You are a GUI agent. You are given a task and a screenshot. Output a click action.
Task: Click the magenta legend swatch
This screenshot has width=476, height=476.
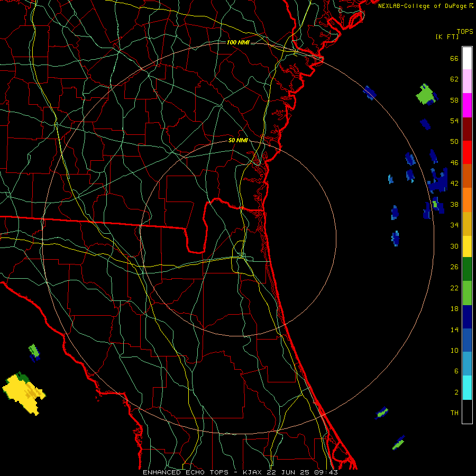click(467, 105)
